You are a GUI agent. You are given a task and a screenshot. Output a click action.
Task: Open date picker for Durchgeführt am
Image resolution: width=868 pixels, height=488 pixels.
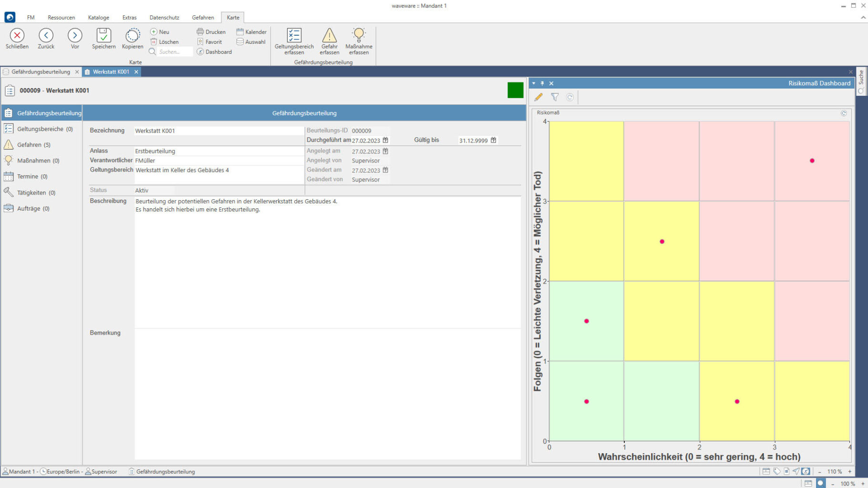click(x=385, y=140)
